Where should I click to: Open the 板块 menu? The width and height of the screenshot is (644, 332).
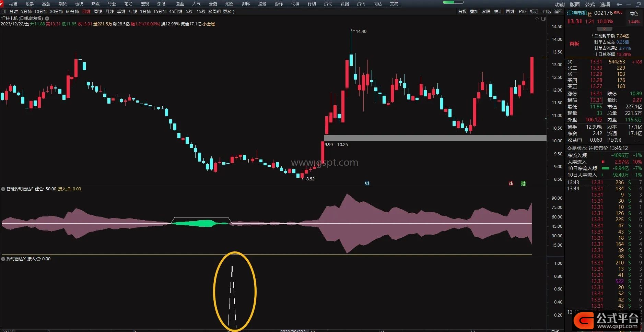coord(79,4)
